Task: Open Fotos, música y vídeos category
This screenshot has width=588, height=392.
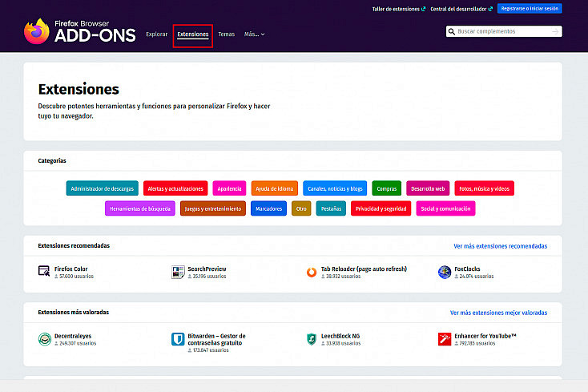Action: point(484,188)
